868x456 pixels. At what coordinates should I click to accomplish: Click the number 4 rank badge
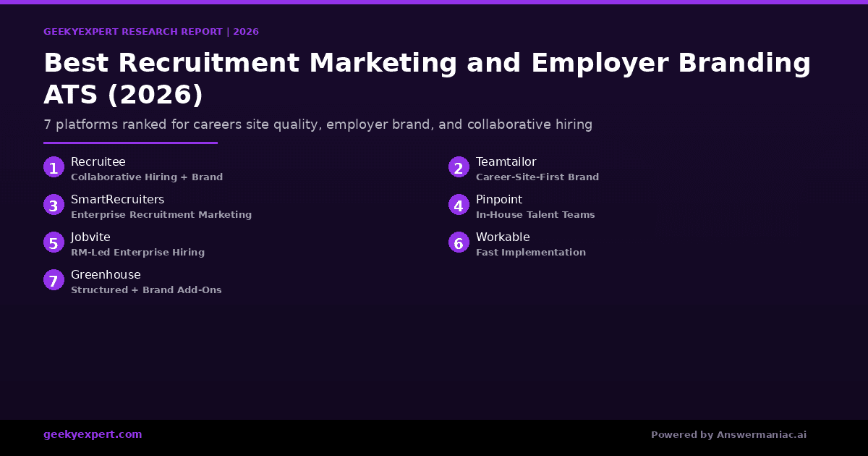[459, 205]
